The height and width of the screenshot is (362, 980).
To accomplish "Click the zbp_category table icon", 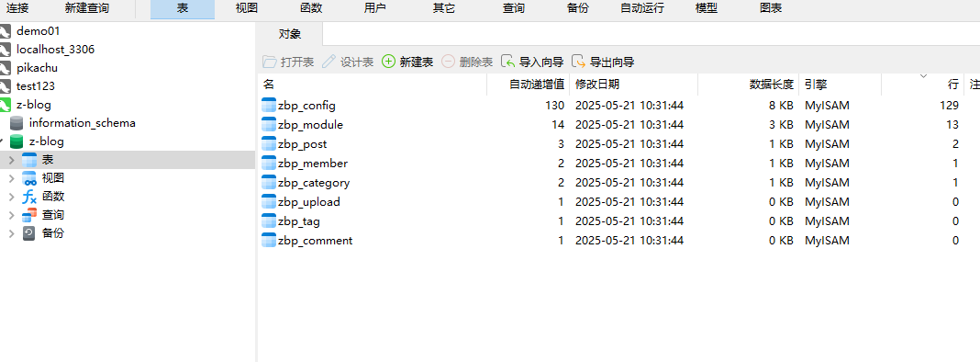I will [x=269, y=182].
